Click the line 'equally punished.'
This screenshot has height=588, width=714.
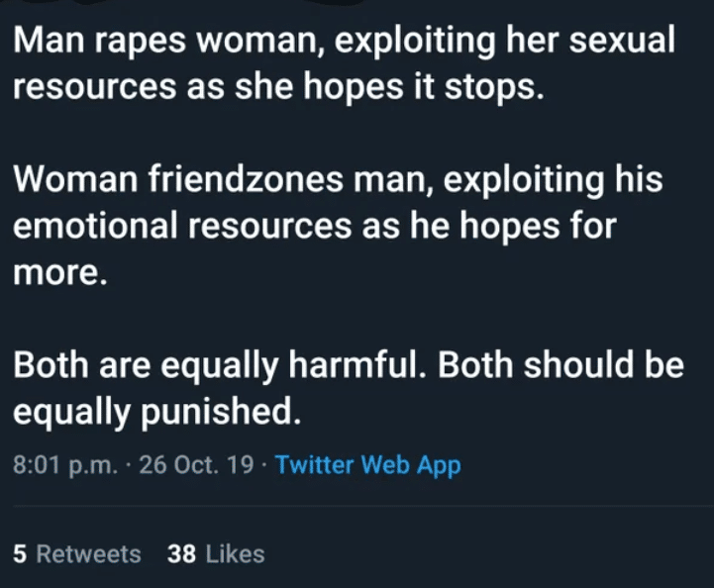(157, 412)
